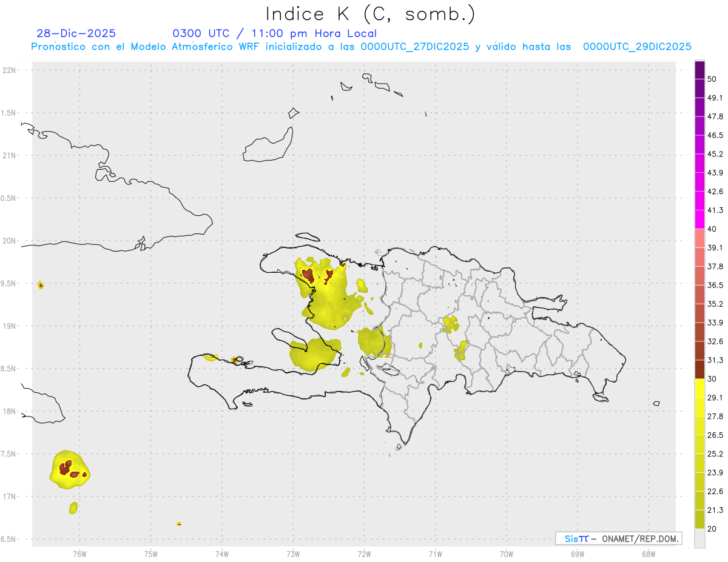Click the "70W" longitude label
Viewport: 728px width, 562px height.
click(x=507, y=554)
